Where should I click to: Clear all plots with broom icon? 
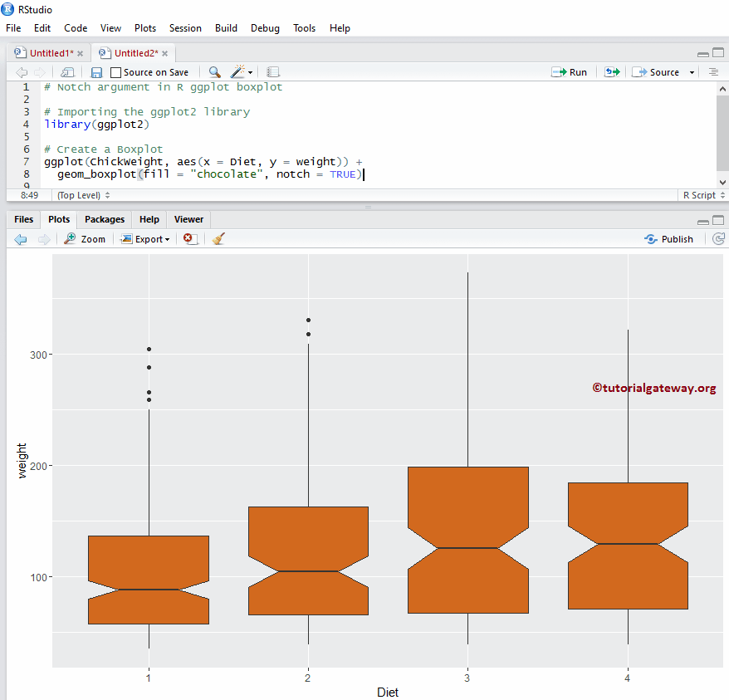point(218,239)
